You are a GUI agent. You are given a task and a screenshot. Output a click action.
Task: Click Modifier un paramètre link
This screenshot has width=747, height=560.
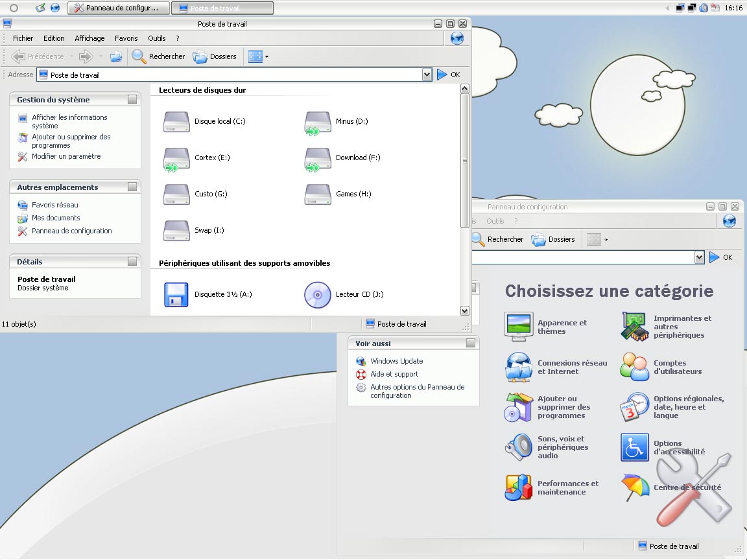(66, 156)
